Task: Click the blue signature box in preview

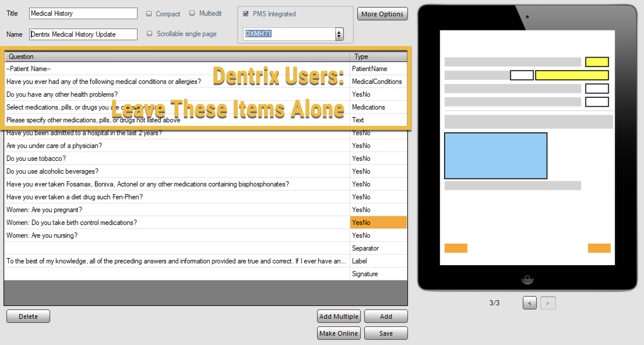Action: (x=496, y=156)
